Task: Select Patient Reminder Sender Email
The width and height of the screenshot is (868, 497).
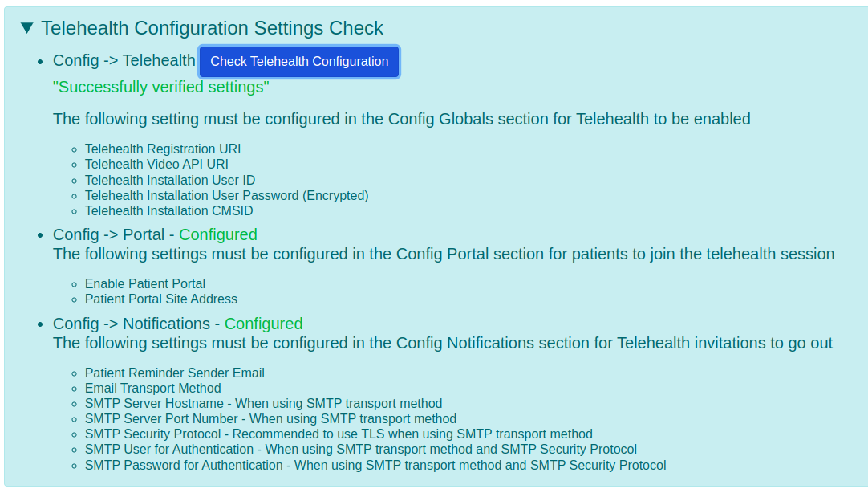Action: tap(174, 373)
